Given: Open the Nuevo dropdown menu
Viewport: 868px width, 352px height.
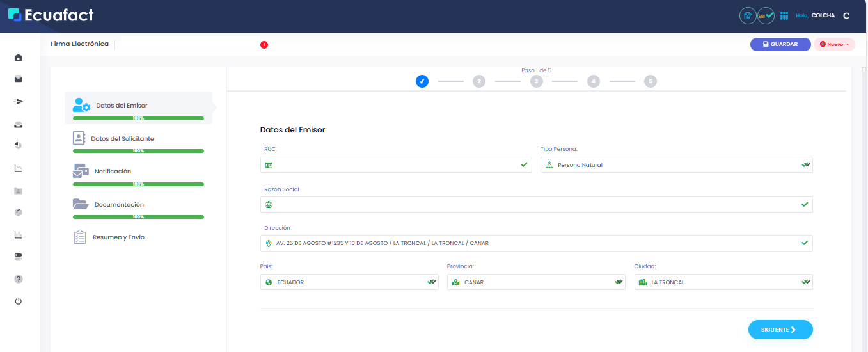Looking at the screenshot, I should pyautogui.click(x=834, y=44).
